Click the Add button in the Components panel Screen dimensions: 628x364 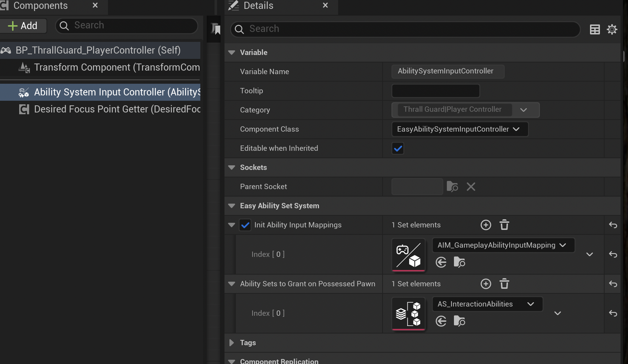click(x=23, y=26)
